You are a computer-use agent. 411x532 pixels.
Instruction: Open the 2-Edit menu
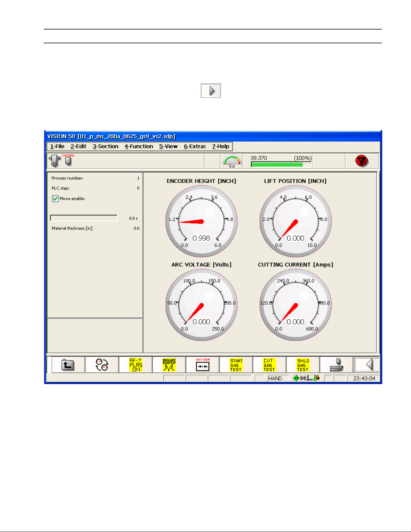pyautogui.click(x=79, y=146)
